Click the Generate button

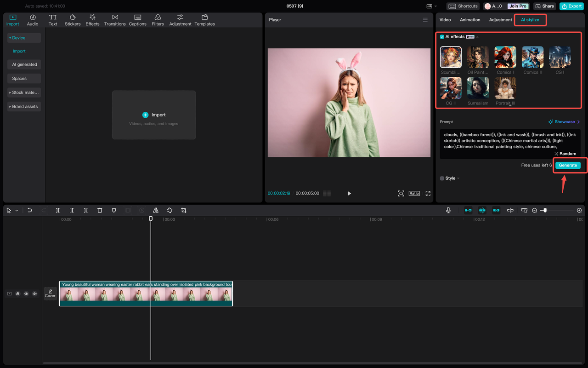[x=568, y=165]
